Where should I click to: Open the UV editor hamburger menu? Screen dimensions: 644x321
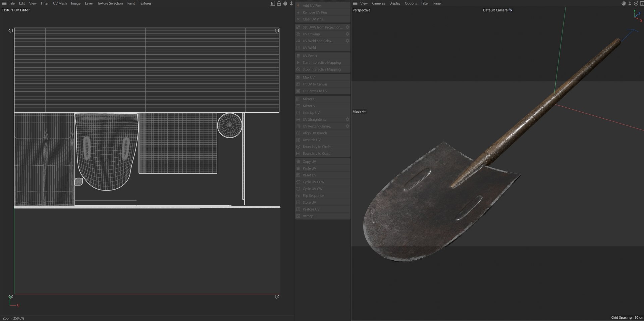(4, 3)
